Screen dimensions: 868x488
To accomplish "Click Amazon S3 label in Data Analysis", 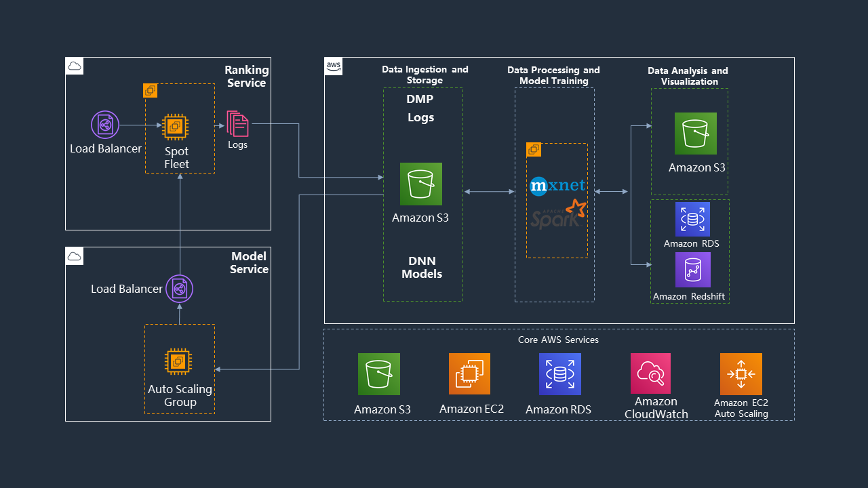I will 697,167.
